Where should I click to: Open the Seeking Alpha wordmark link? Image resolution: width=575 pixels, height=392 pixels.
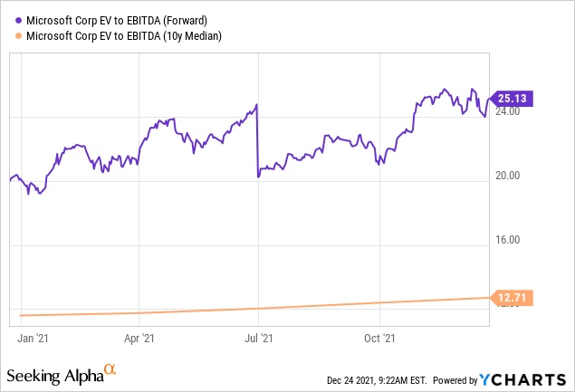click(x=54, y=376)
